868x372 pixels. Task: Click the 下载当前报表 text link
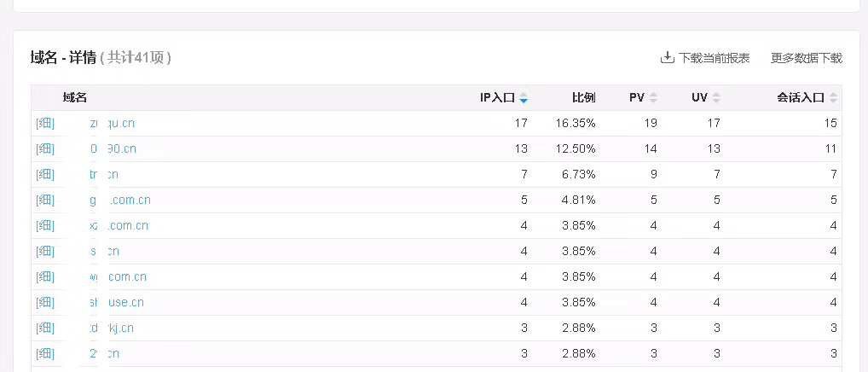click(714, 58)
